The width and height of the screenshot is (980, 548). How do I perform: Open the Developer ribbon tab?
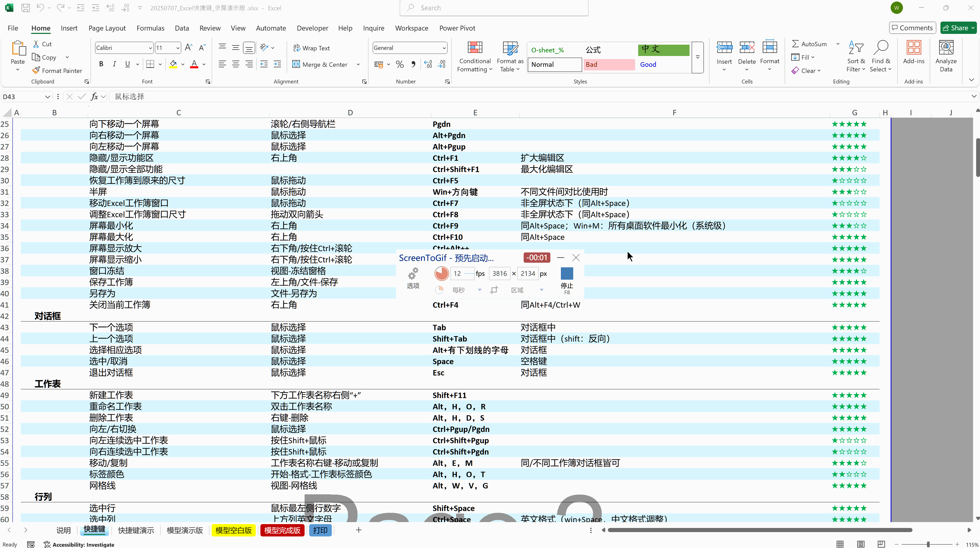click(312, 28)
